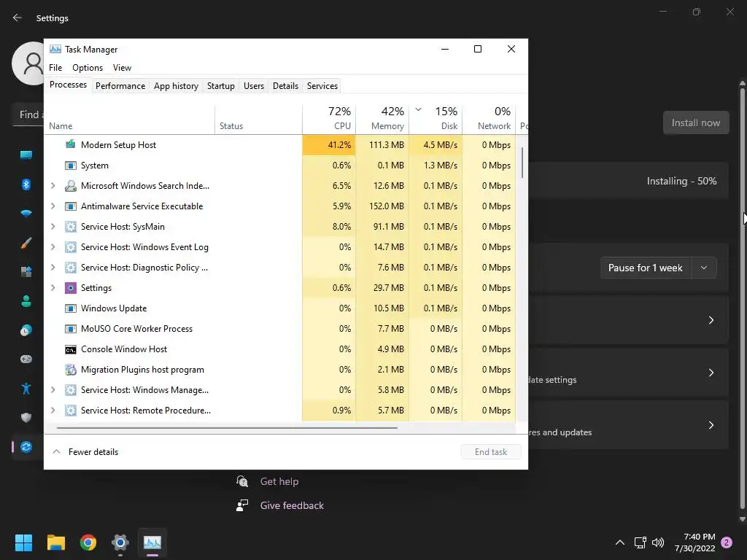This screenshot has height=560, width=747.
Task: Click the taskbar clock showing 7:40 PM
Action: point(694,542)
